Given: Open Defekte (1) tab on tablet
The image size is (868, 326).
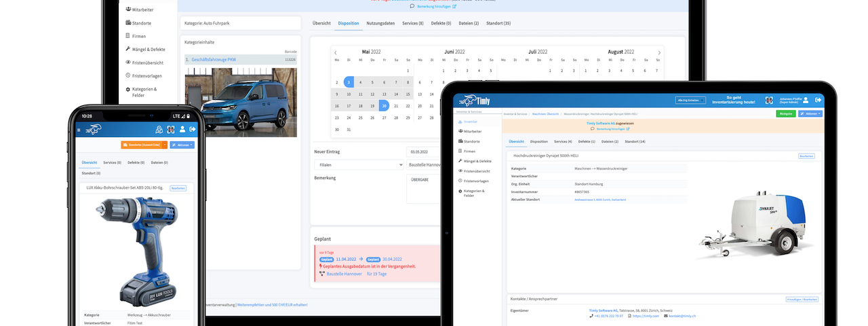Looking at the screenshot, I should (587, 141).
